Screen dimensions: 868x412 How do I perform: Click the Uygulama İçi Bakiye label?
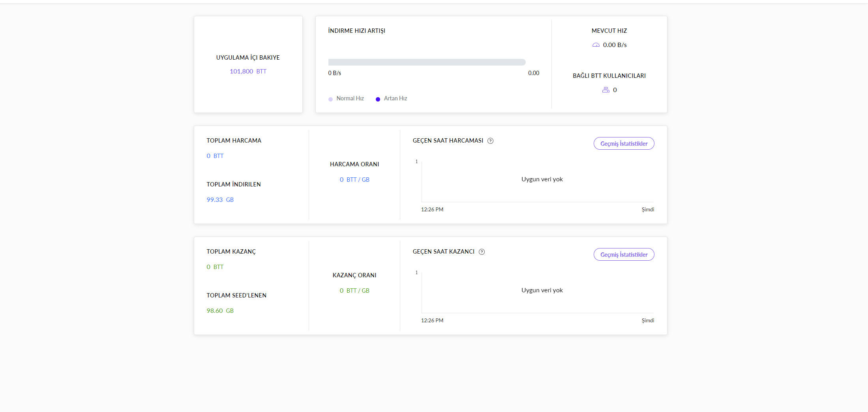point(248,58)
